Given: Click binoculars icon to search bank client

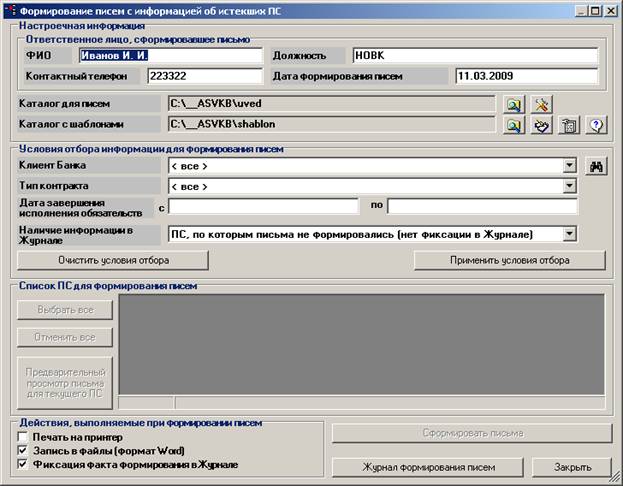Looking at the screenshot, I should click(x=597, y=167).
